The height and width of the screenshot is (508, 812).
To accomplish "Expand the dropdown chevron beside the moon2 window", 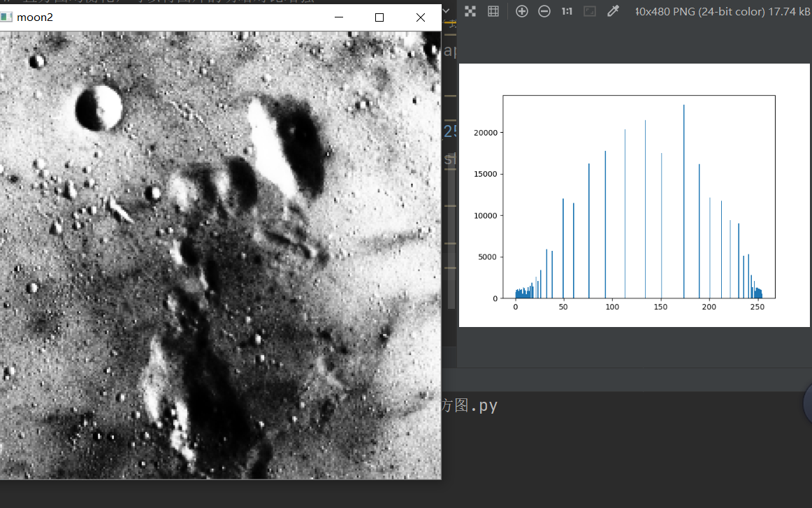I will pos(447,11).
